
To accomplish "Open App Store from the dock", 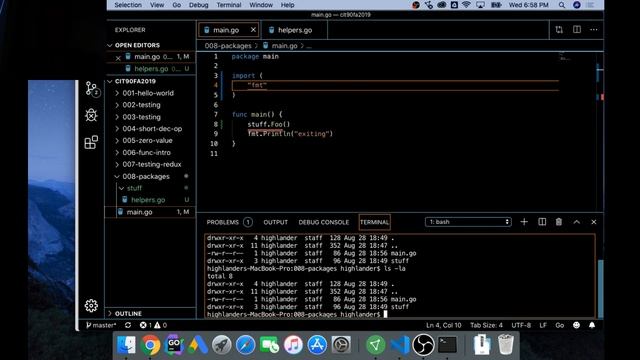I will [317, 345].
